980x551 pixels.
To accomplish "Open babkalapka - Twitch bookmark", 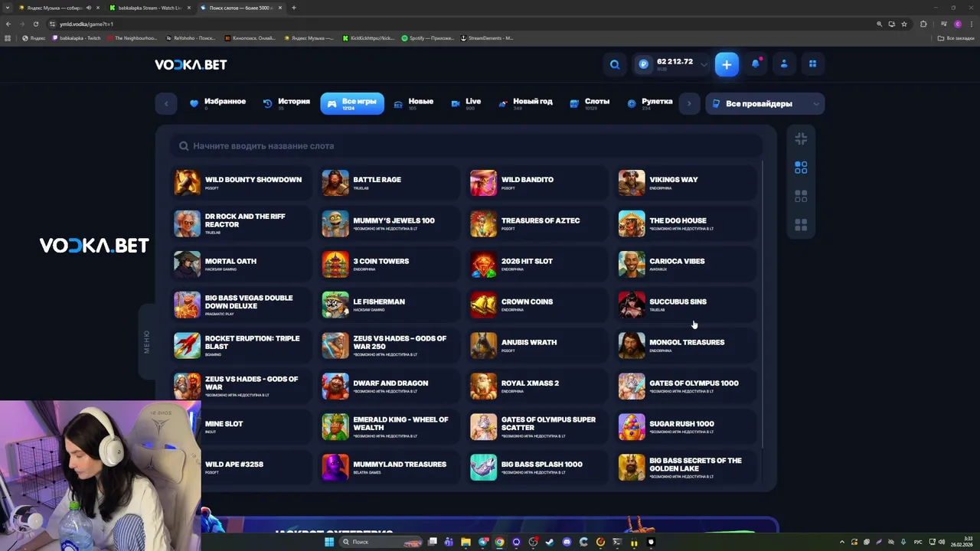I will click(77, 37).
